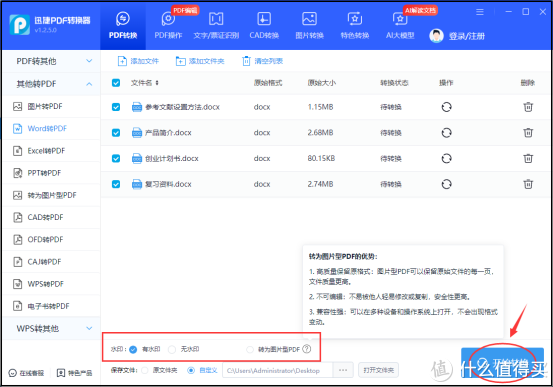This screenshot has width=553, height=387.
Task: Select the 原文件夹 save option
Action: 145,370
